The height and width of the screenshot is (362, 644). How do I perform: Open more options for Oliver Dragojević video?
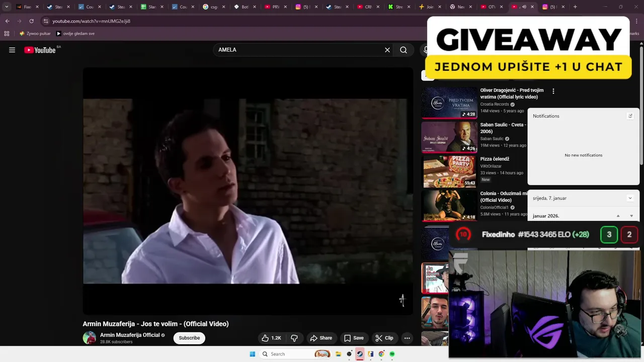pyautogui.click(x=553, y=91)
